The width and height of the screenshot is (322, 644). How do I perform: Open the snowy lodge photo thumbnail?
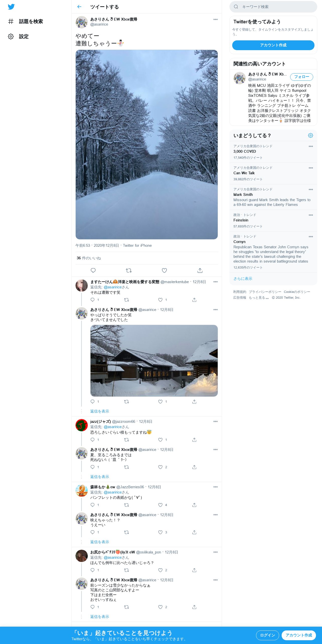[154, 361]
